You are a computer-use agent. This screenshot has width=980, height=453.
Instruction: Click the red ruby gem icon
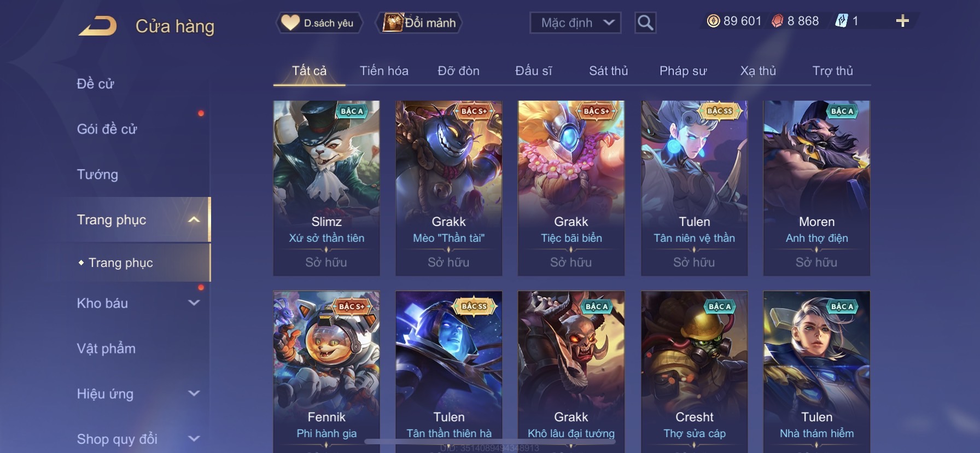(x=777, y=21)
